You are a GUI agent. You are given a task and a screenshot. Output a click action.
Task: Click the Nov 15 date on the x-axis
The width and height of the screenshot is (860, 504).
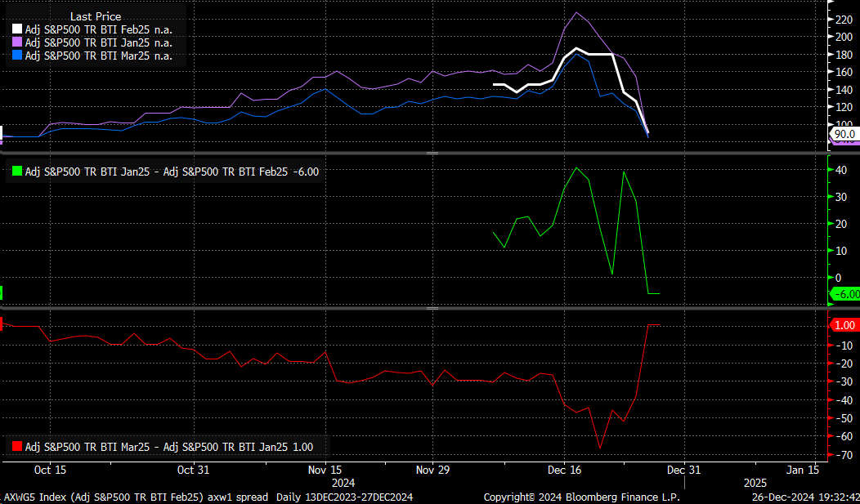click(325, 470)
